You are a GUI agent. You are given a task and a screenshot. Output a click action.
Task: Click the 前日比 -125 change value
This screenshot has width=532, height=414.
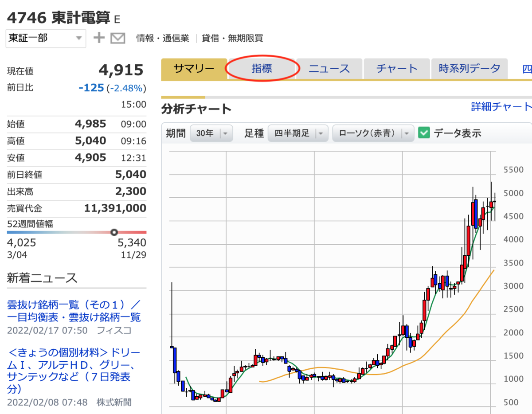pyautogui.click(x=91, y=88)
